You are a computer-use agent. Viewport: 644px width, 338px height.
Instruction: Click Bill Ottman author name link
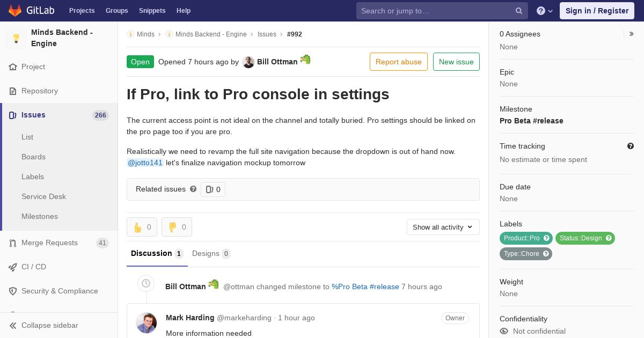(x=277, y=62)
